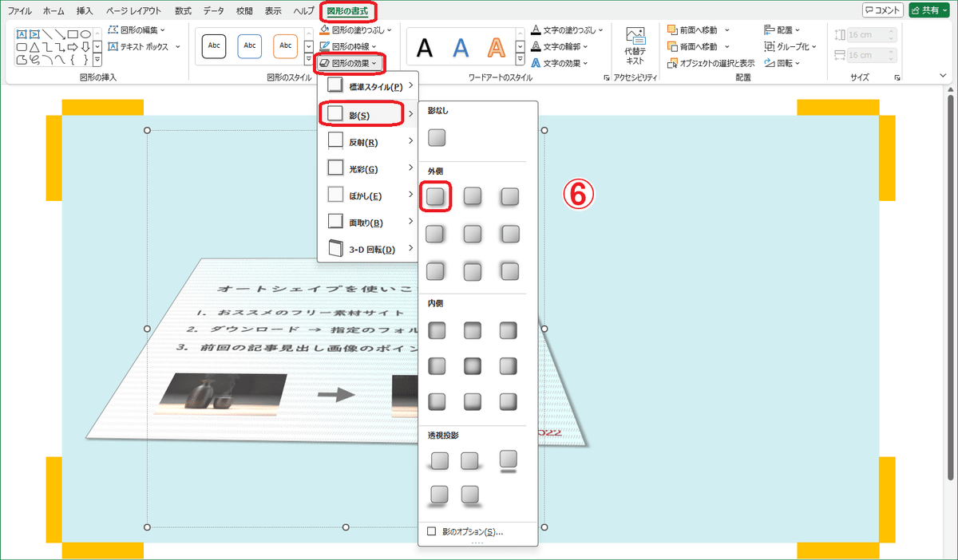The image size is (958, 560).
Task: Pick the Rectangle shape in the gallery
Action: [x=73, y=34]
